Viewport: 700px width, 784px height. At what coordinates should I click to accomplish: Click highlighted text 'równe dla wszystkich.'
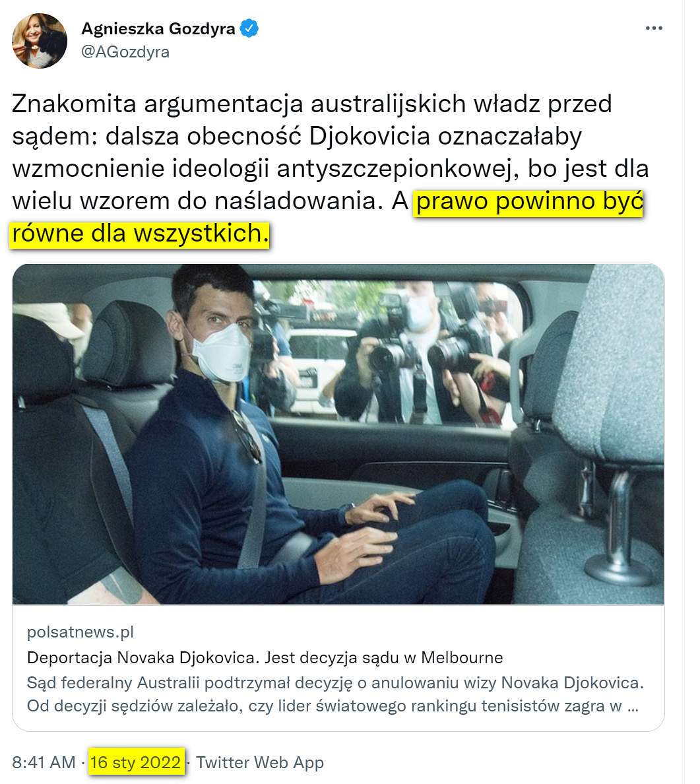(140, 234)
